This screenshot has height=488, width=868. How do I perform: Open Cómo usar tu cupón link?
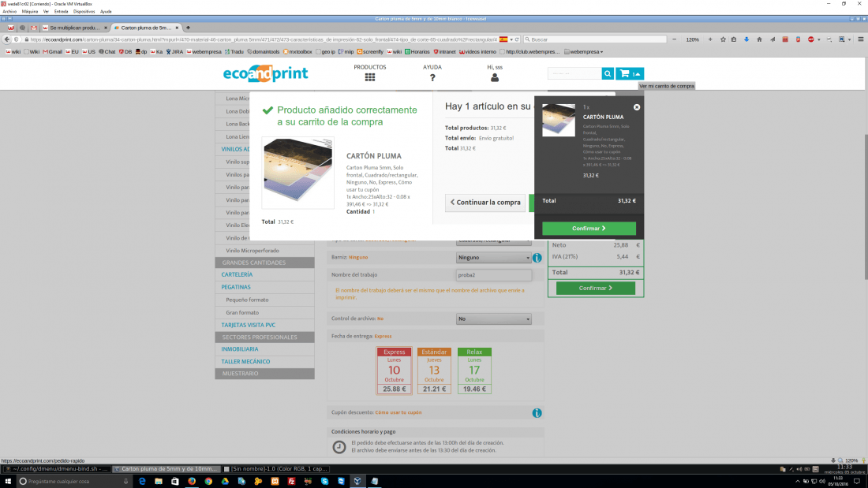click(x=398, y=413)
